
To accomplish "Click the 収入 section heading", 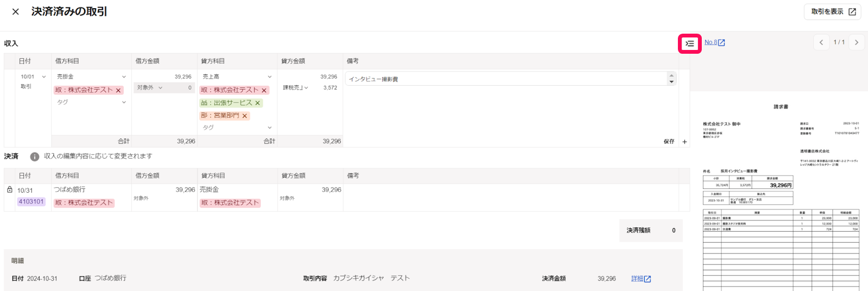I will pyautogui.click(x=11, y=43).
